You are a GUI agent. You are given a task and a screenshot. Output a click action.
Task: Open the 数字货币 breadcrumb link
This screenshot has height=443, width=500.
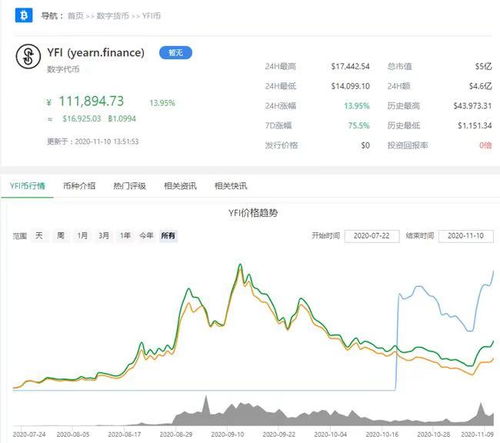tap(112, 16)
